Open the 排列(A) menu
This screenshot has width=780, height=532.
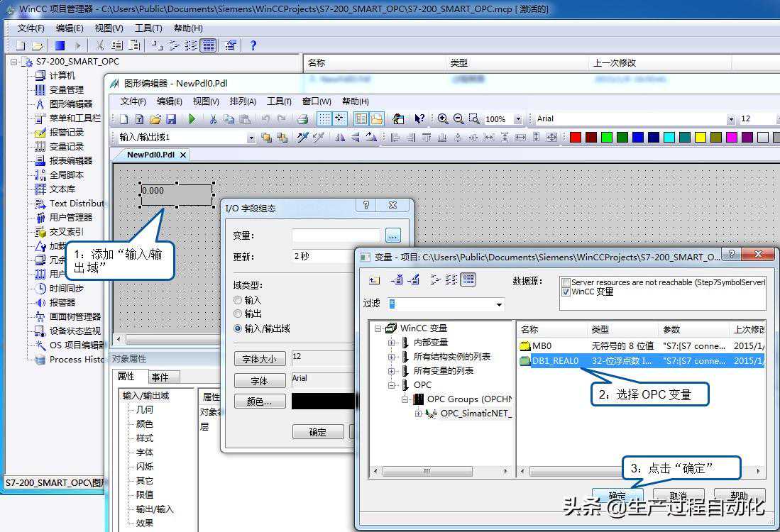click(x=243, y=101)
